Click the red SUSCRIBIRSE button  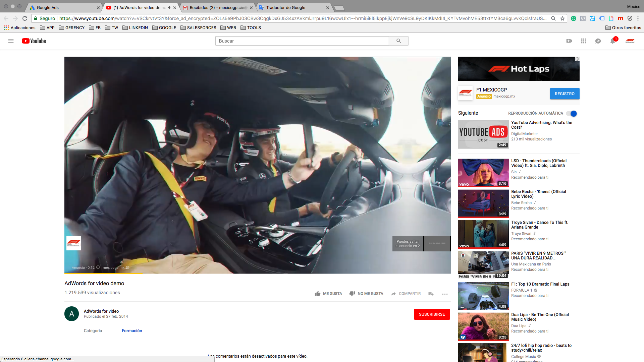coord(432,314)
